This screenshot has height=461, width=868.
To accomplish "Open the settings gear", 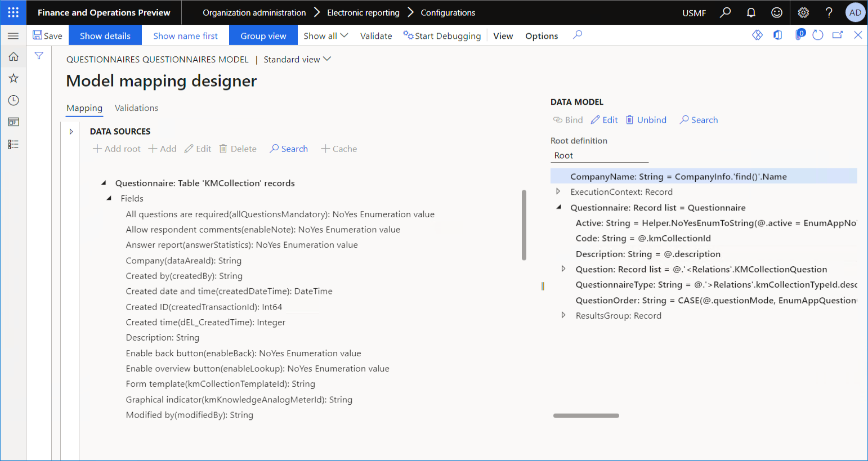I will [803, 12].
